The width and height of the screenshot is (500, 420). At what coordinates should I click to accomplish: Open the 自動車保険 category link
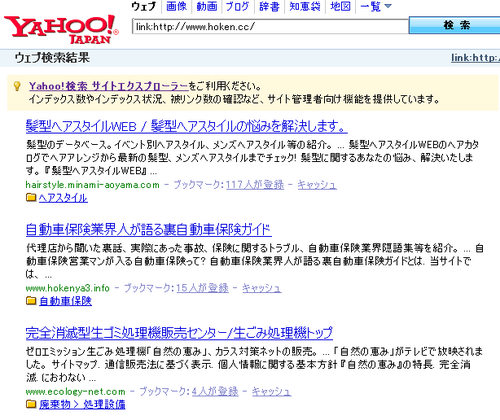[65, 301]
